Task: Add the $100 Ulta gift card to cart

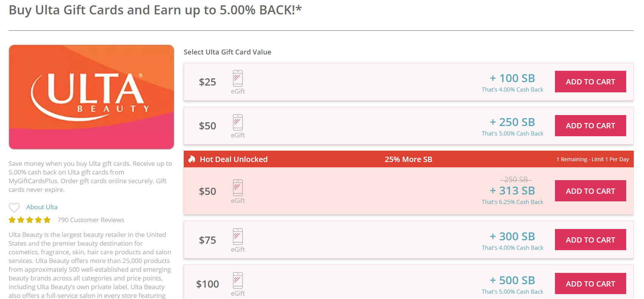Action: click(590, 284)
